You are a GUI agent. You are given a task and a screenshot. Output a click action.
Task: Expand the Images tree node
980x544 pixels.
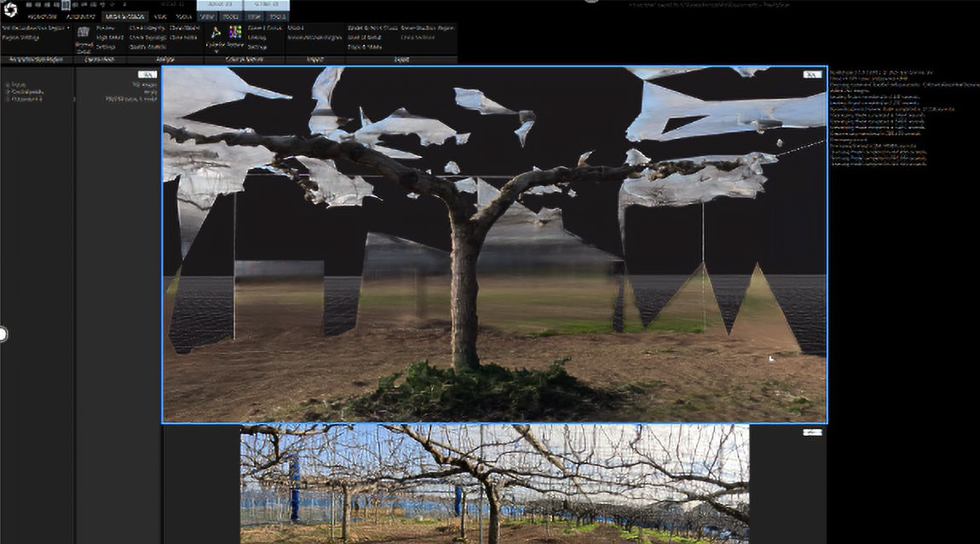8,85
